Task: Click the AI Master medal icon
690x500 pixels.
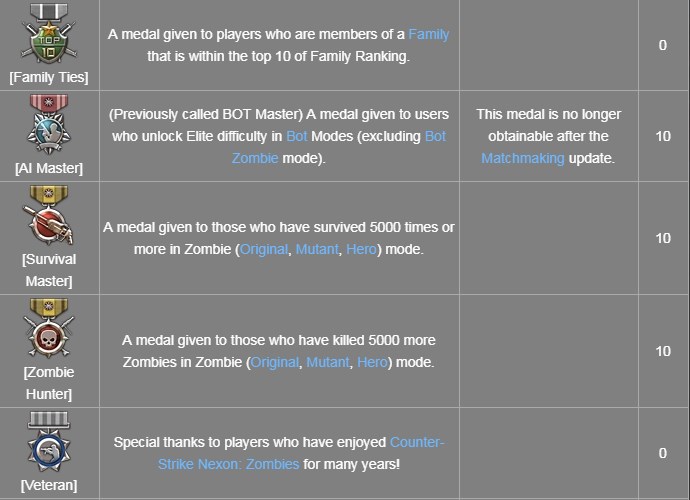Action: coord(48,126)
